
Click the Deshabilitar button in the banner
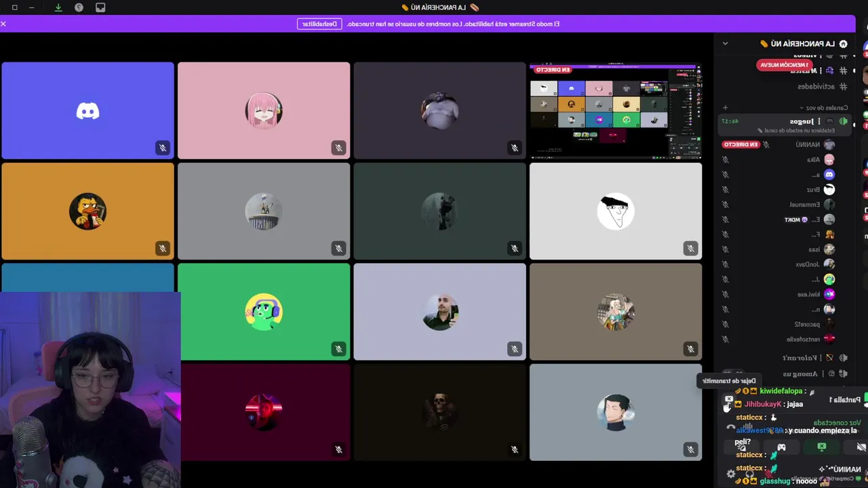[x=319, y=24]
